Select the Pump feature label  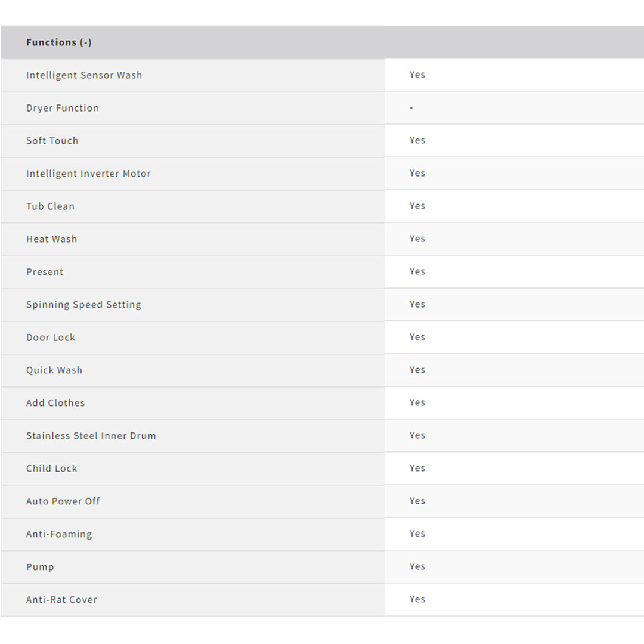pos(40,567)
